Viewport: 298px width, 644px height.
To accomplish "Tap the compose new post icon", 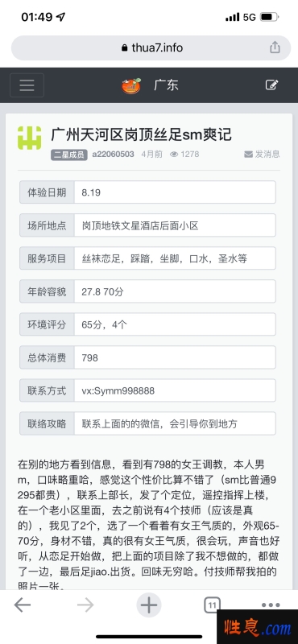I will click(271, 85).
